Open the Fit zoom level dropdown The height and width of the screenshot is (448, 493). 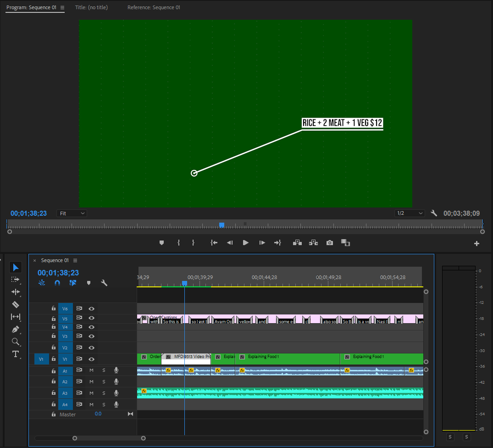(x=72, y=213)
